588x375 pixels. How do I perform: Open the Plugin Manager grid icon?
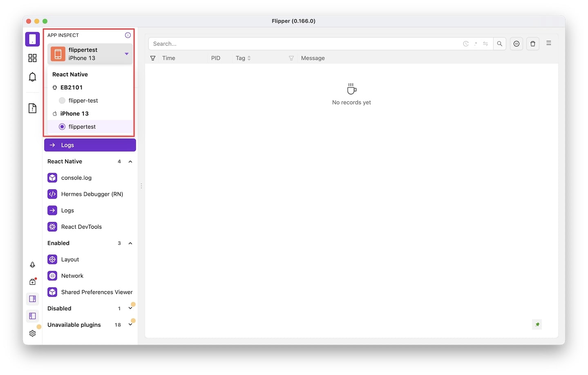point(32,58)
